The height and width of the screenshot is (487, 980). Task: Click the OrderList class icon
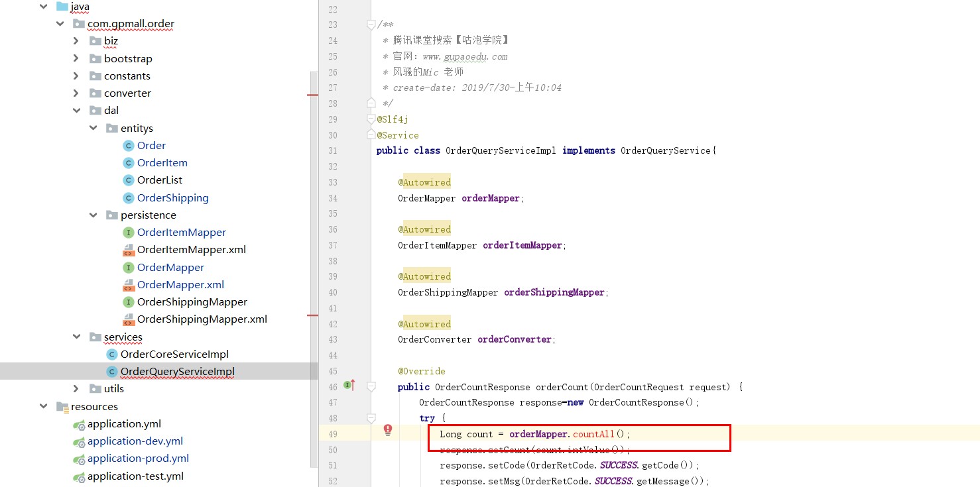pos(129,180)
